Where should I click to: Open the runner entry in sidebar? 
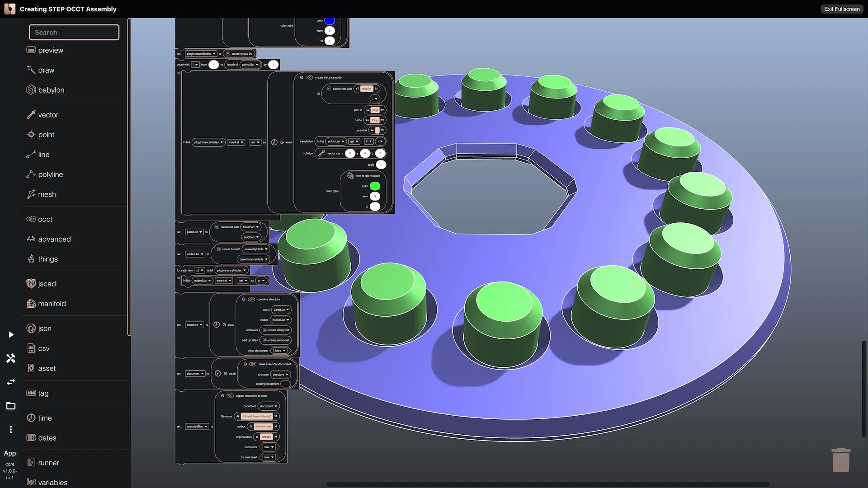pos(48,463)
